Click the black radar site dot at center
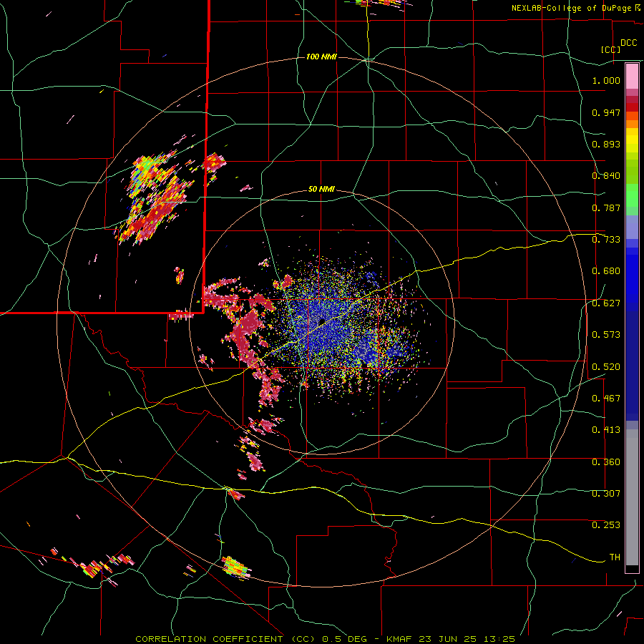644x644 pixels. pos(323,321)
